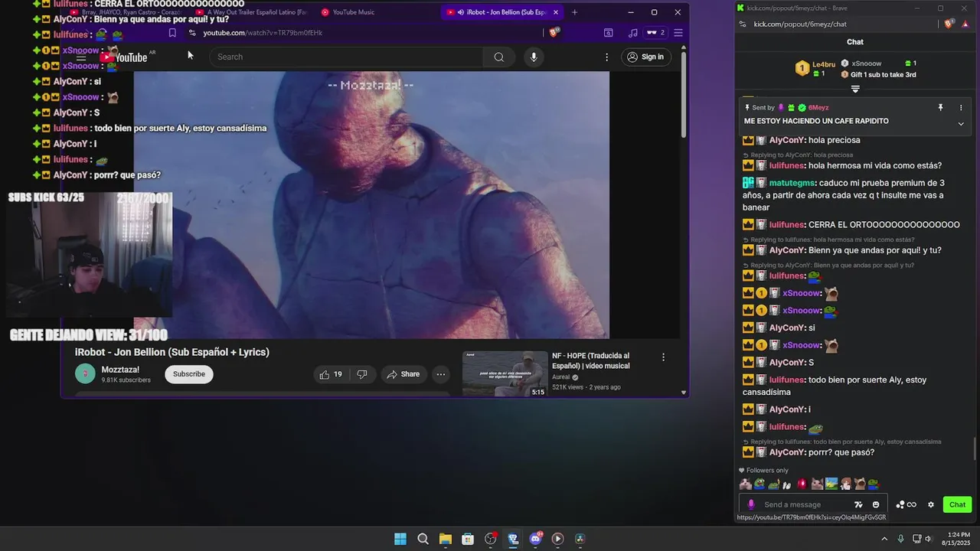This screenshot has width=980, height=551.
Task: Open the Brave hamburger main menu
Action: (x=678, y=33)
